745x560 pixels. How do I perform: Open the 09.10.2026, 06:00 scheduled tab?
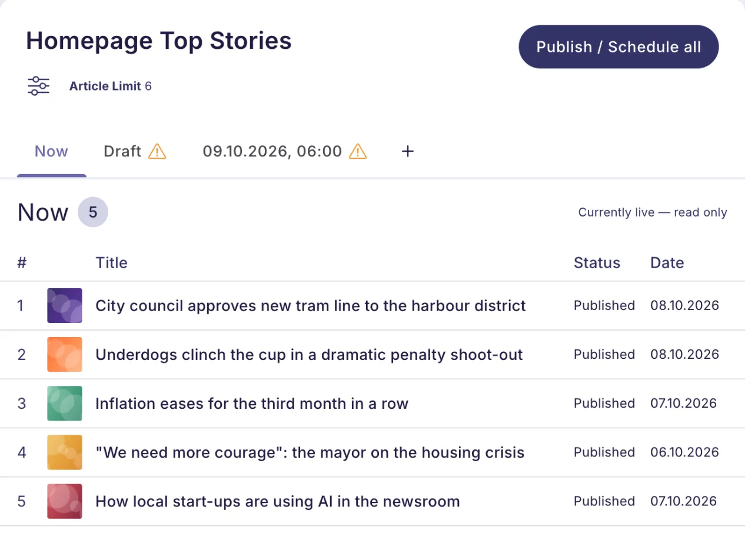(285, 152)
